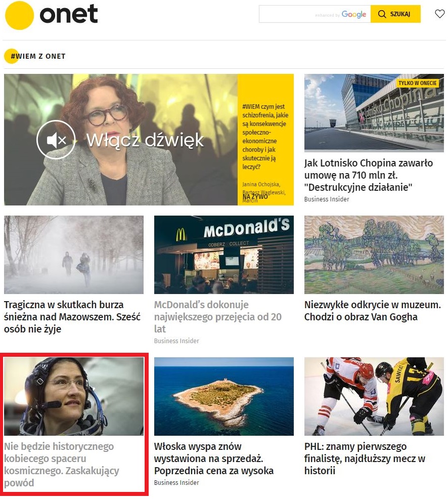The height and width of the screenshot is (499, 448).
Task: Click the hockey players thumbnail
Action: click(x=374, y=396)
